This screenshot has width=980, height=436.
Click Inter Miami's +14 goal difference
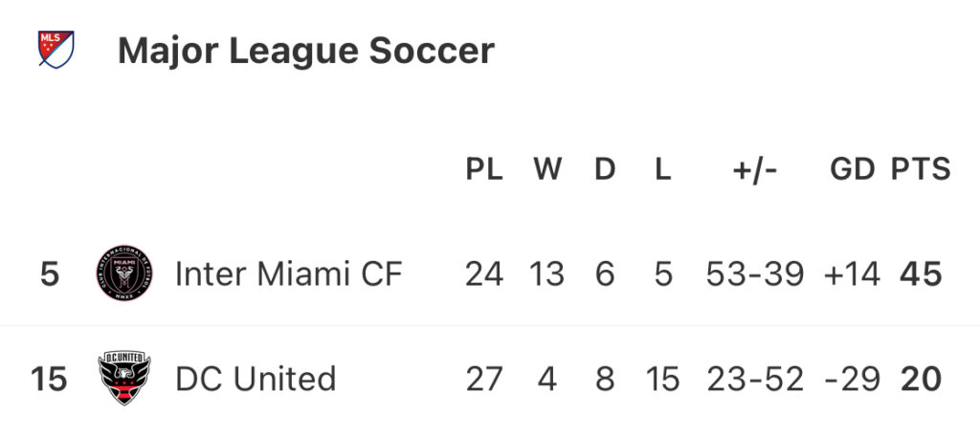pyautogui.click(x=853, y=274)
